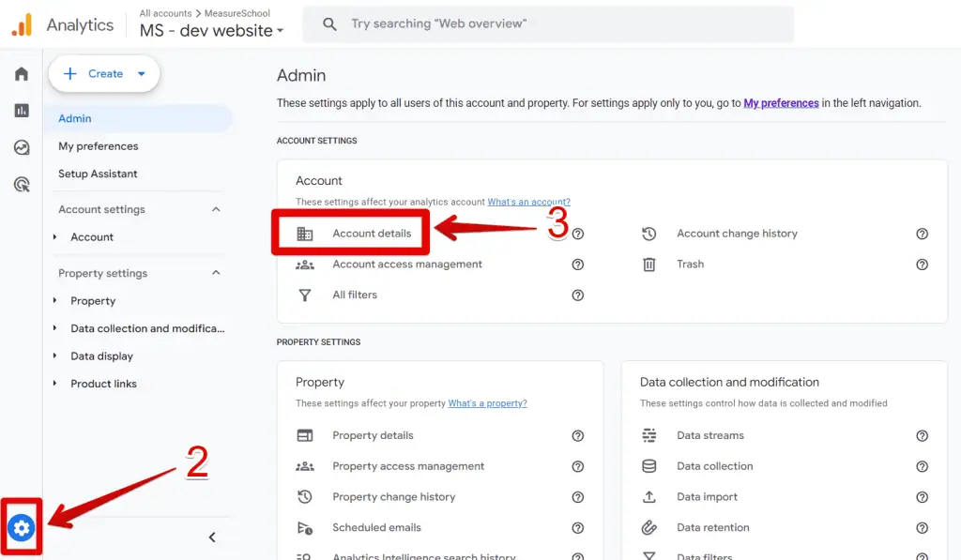
Task: Click the search magnifier in top bar
Action: (328, 23)
